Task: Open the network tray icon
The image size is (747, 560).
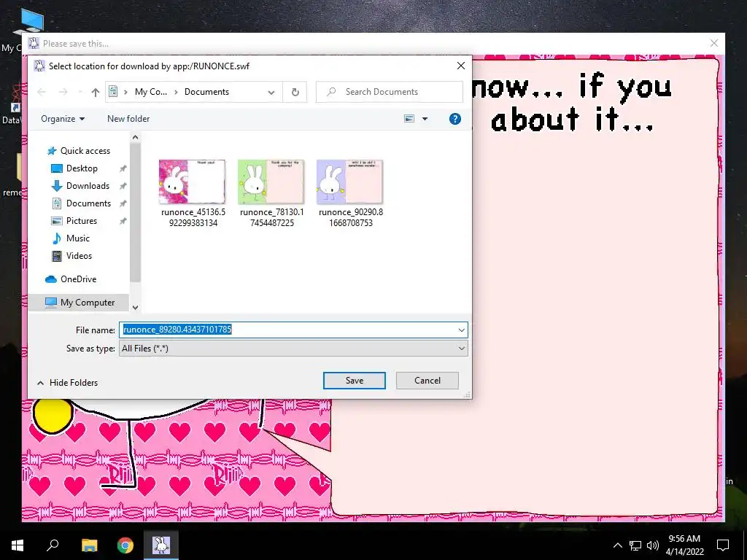Action: pyautogui.click(x=635, y=545)
